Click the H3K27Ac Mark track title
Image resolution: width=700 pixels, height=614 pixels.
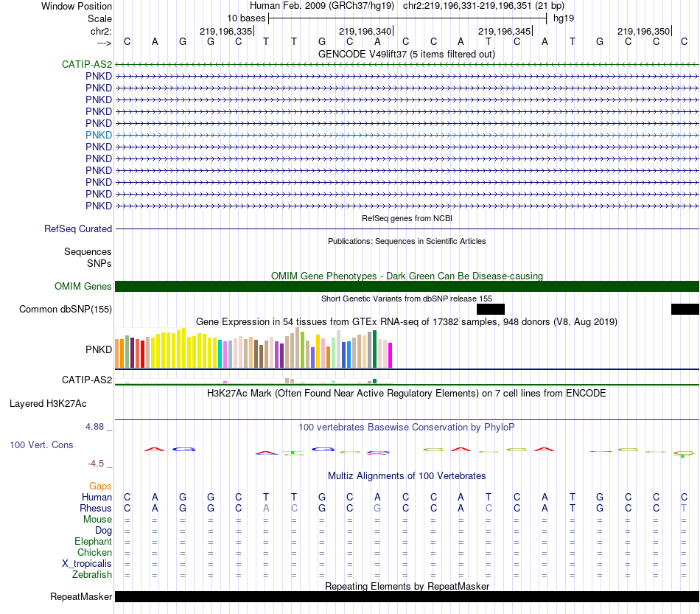407,394
